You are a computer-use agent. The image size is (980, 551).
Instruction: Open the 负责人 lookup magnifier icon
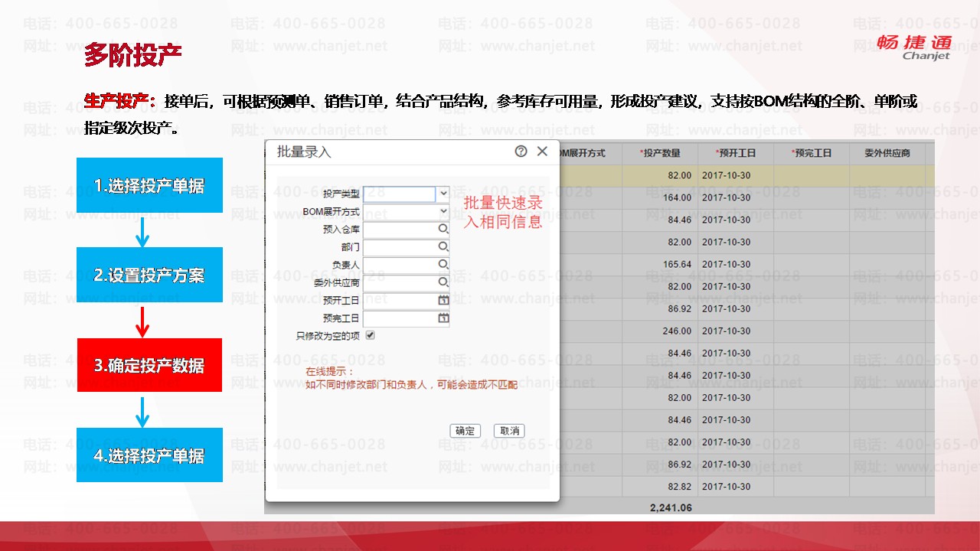click(443, 264)
